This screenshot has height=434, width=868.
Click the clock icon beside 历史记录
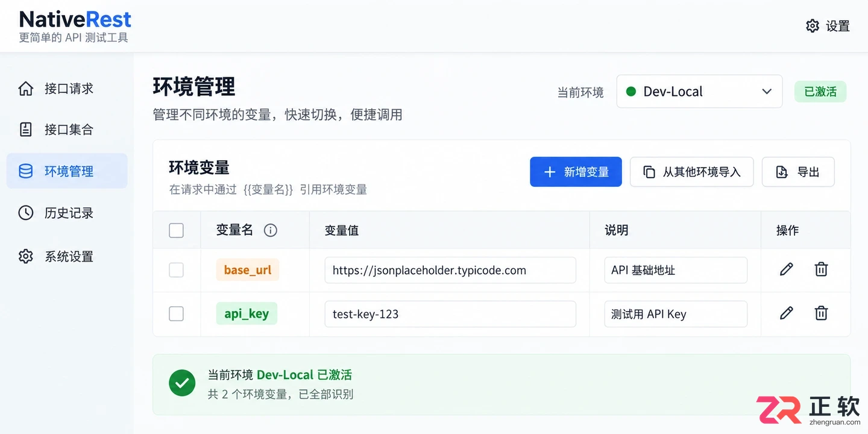26,213
